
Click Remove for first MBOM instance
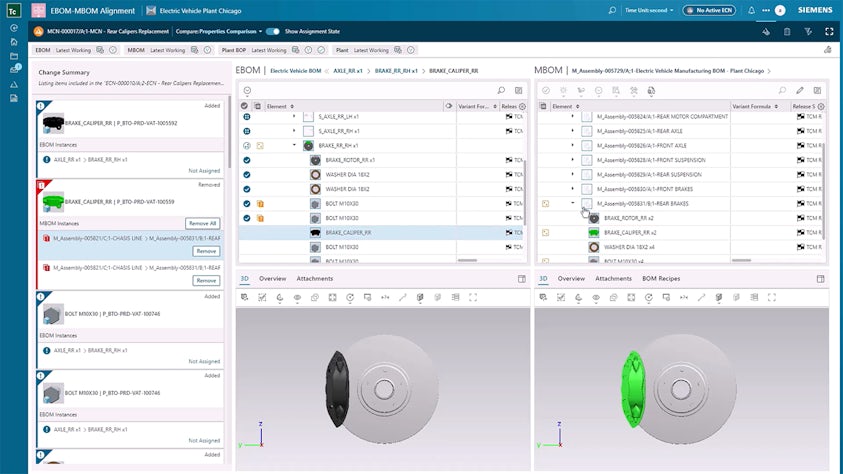[206, 251]
